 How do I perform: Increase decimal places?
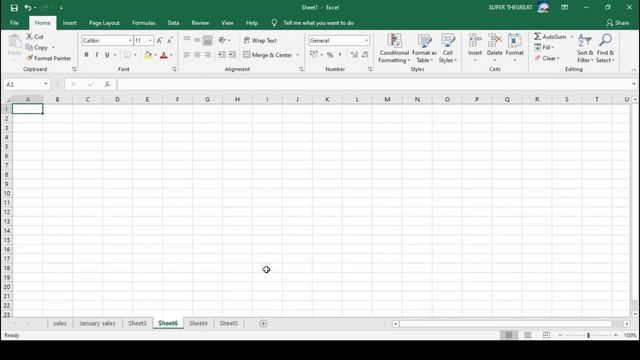[x=354, y=55]
